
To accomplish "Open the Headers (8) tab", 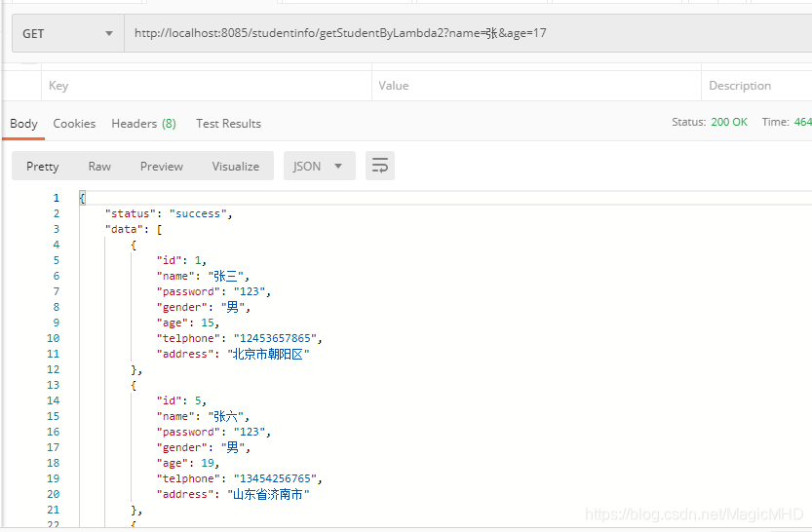I will point(143,124).
